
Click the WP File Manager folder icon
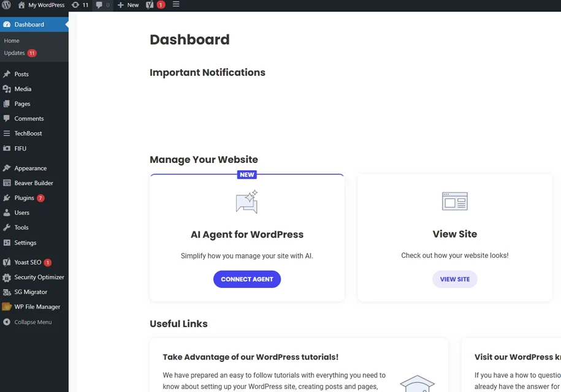click(7, 307)
